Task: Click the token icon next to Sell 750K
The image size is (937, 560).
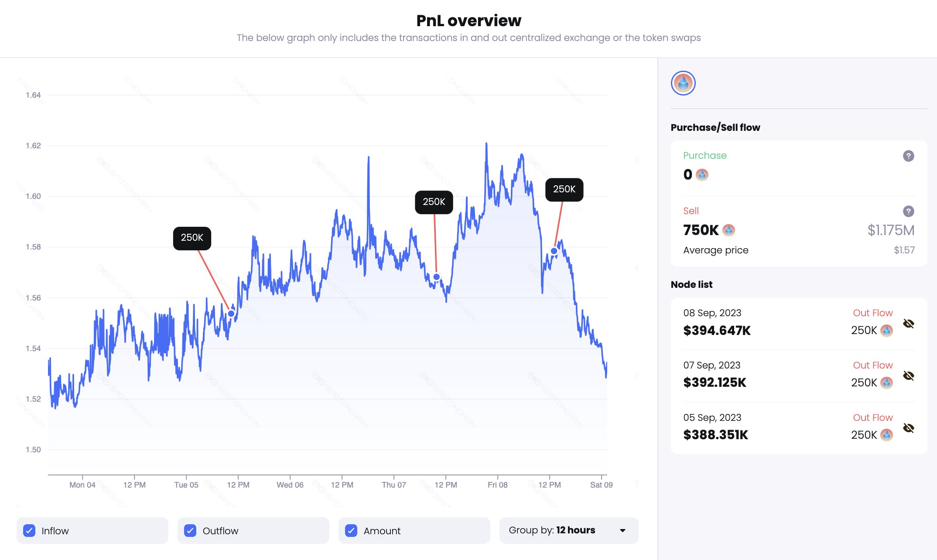Action: pos(728,230)
